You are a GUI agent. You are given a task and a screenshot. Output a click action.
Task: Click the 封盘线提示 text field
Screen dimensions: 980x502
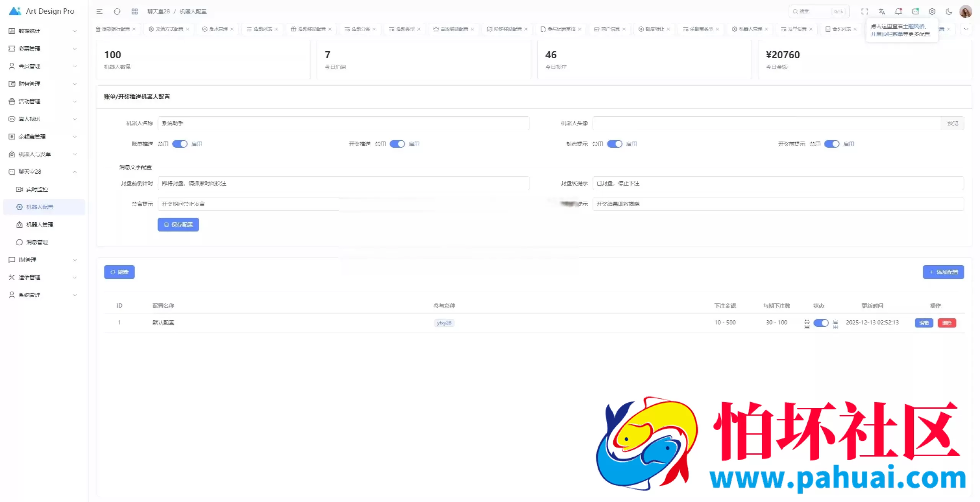[x=778, y=183]
